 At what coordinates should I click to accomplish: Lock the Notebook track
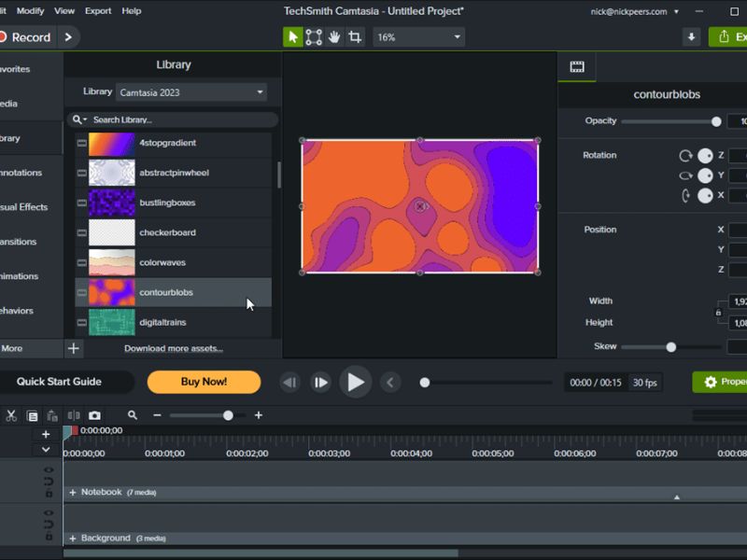point(49,494)
